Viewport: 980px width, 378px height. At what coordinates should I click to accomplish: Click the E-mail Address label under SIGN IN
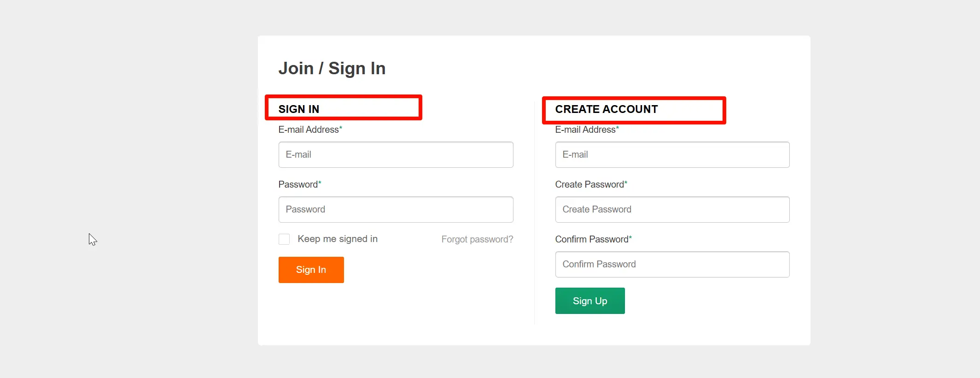pos(309,130)
